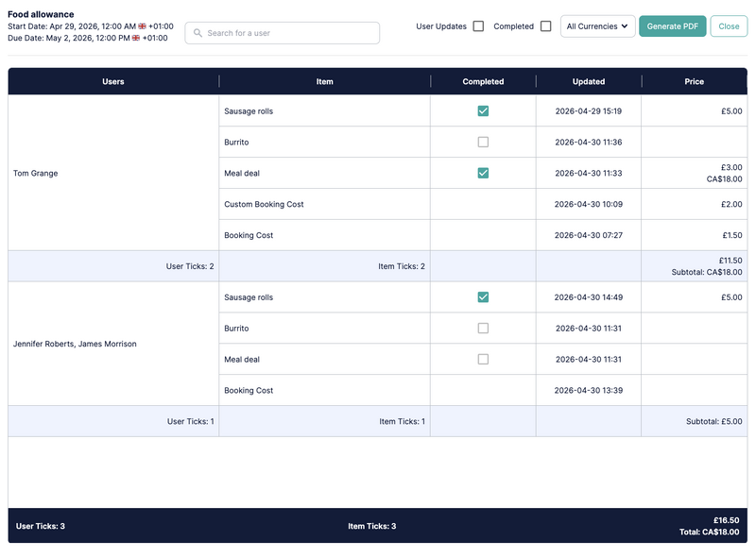Uncheck Tom Grange's Meal deal completed box
Image resolution: width=756 pixels, height=558 pixels.
tap(483, 173)
